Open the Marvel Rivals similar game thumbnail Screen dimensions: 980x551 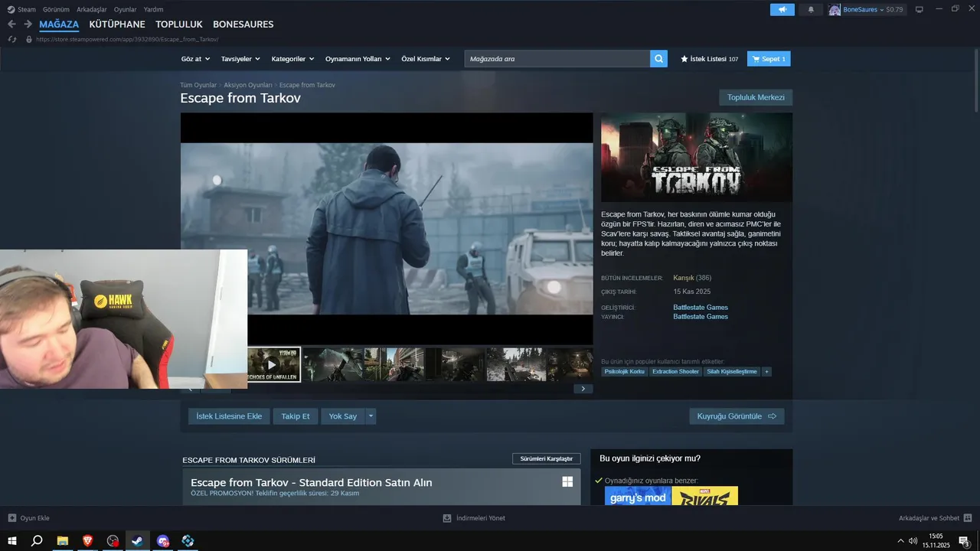pos(705,496)
